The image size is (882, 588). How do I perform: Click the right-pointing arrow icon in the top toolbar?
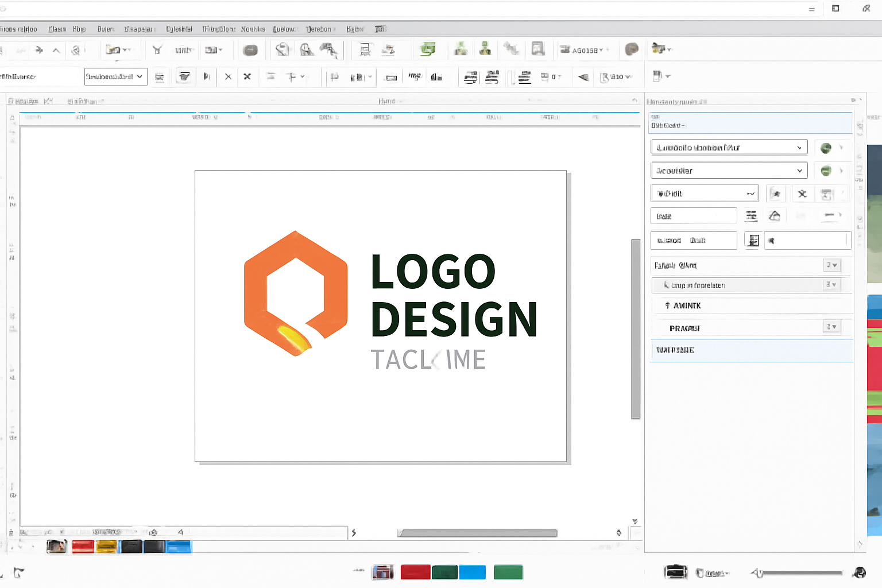[39, 50]
